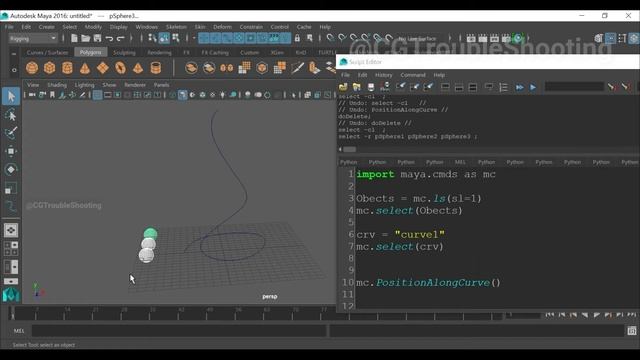Open the Panels menu in viewport panel

(x=161, y=85)
